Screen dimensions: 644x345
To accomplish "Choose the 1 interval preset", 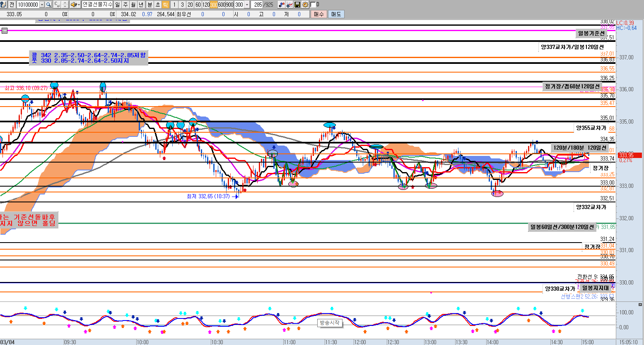I will click(174, 5).
